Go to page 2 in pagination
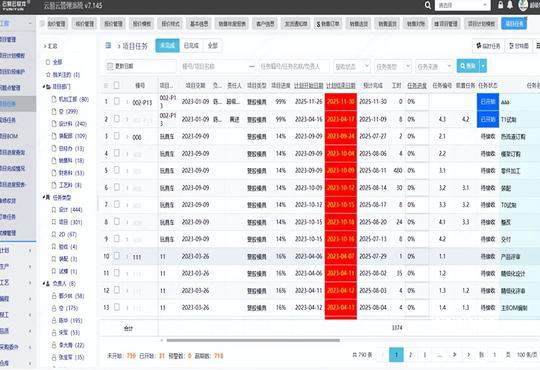This screenshot has height=370, width=540. [x=410, y=355]
